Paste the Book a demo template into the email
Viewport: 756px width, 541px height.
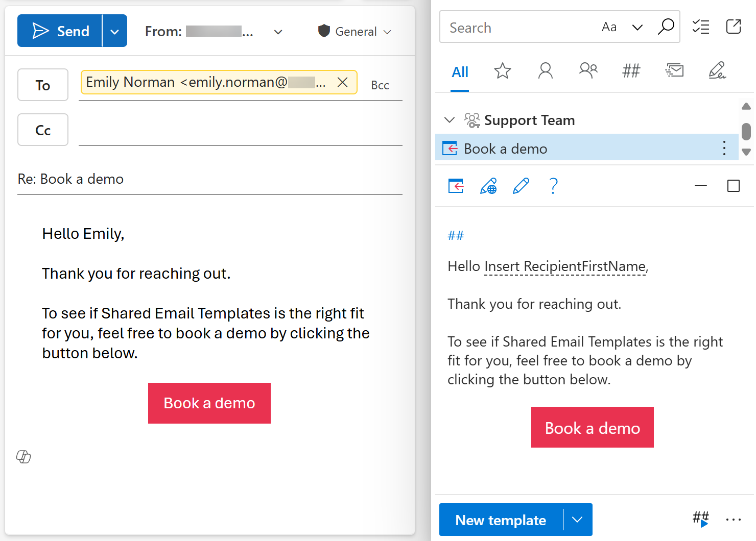click(455, 186)
